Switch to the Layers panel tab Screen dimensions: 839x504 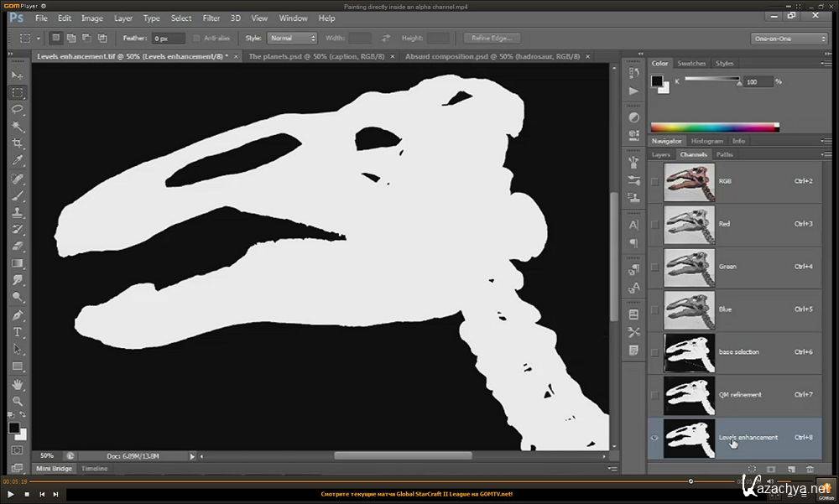click(x=661, y=154)
